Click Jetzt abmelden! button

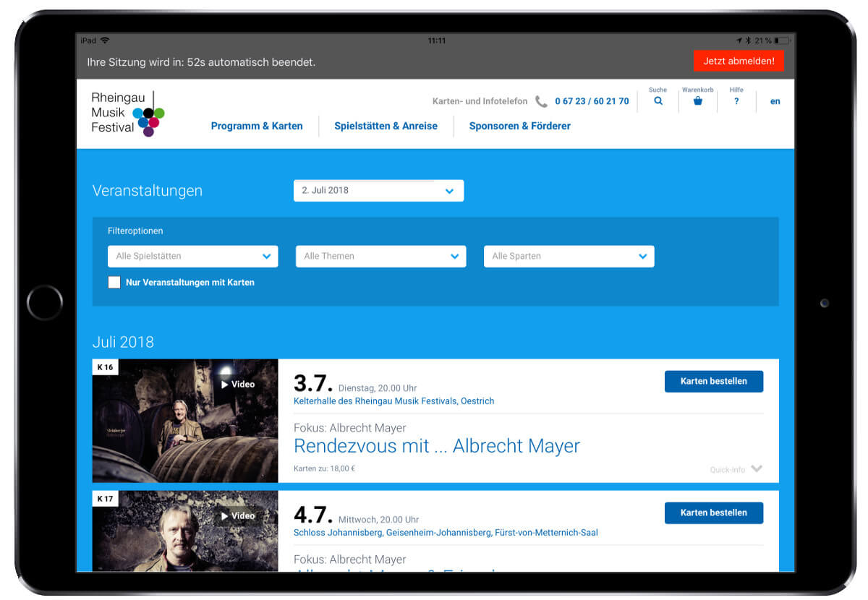pos(739,61)
